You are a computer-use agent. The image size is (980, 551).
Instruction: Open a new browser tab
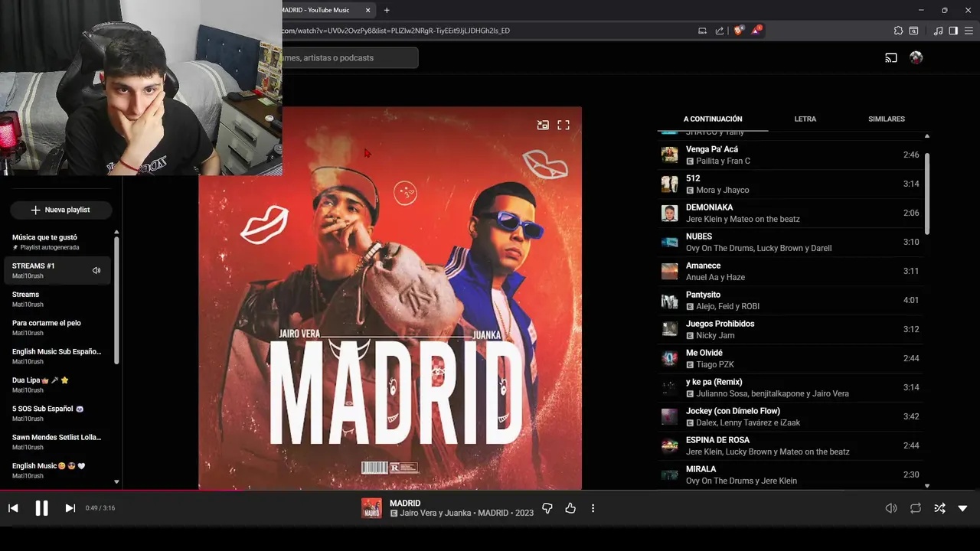[387, 10]
